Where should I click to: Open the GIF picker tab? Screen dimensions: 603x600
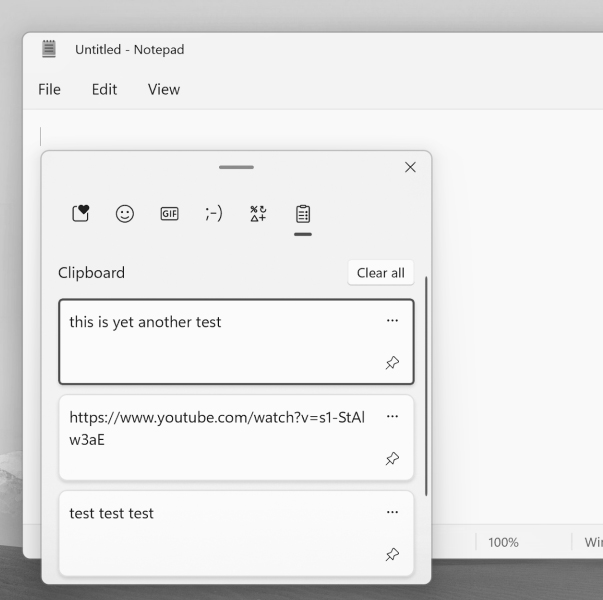pos(169,213)
